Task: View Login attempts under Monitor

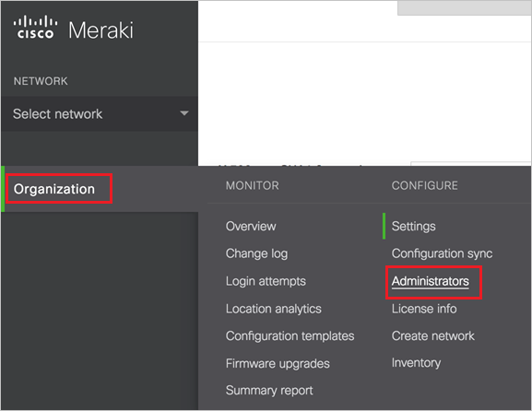Action: [266, 281]
